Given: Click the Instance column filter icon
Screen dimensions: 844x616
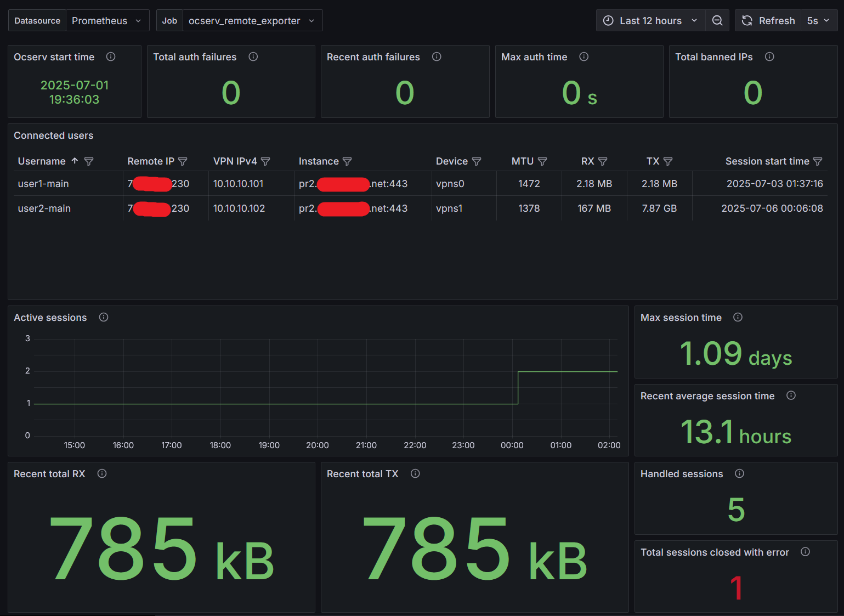Looking at the screenshot, I should click(347, 161).
